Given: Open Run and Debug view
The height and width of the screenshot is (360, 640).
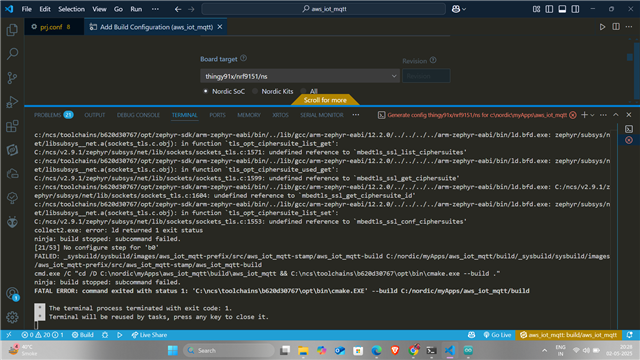Looking at the screenshot, I should coord(12,102).
